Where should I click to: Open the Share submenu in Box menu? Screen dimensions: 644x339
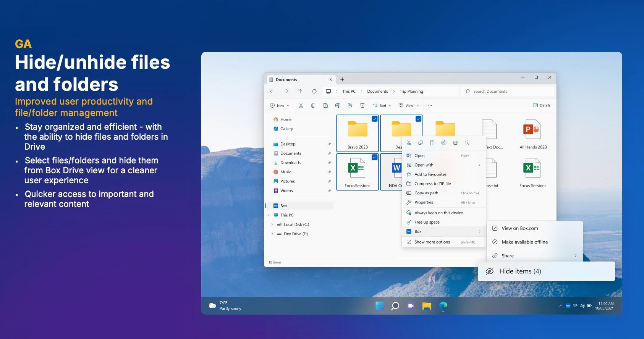535,256
